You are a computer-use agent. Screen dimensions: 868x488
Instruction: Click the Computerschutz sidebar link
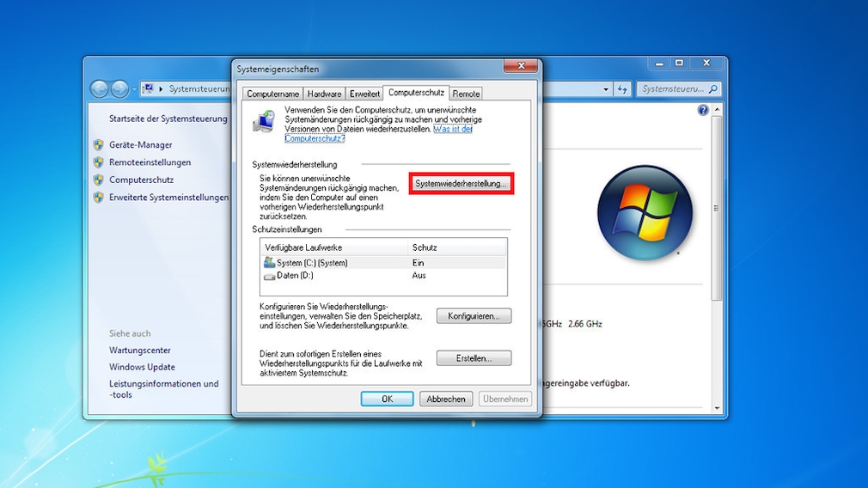click(141, 180)
